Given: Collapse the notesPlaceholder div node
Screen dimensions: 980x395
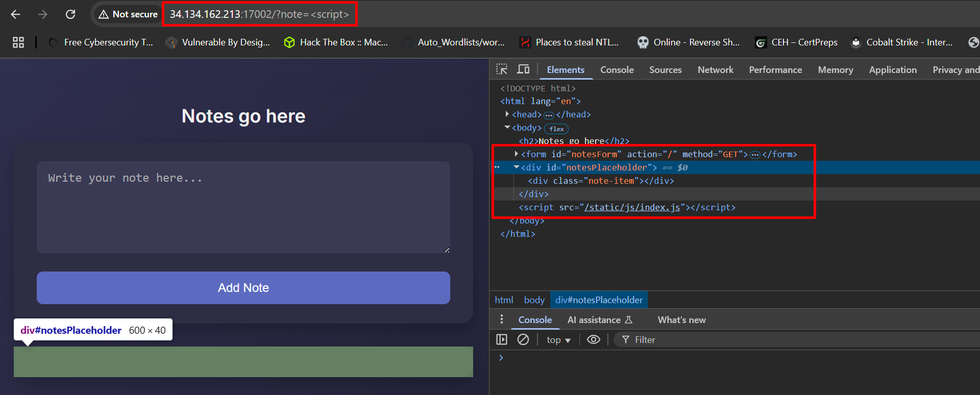Looking at the screenshot, I should pos(517,167).
